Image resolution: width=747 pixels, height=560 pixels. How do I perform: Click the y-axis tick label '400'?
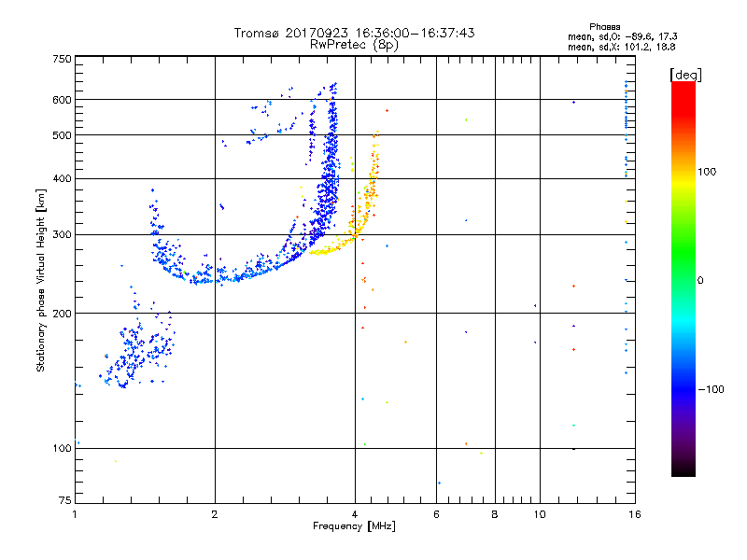[62, 178]
